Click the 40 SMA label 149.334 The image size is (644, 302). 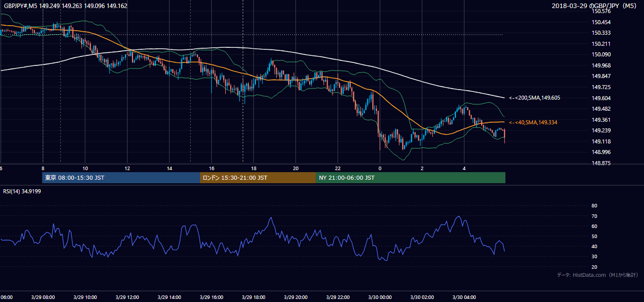tap(533, 122)
